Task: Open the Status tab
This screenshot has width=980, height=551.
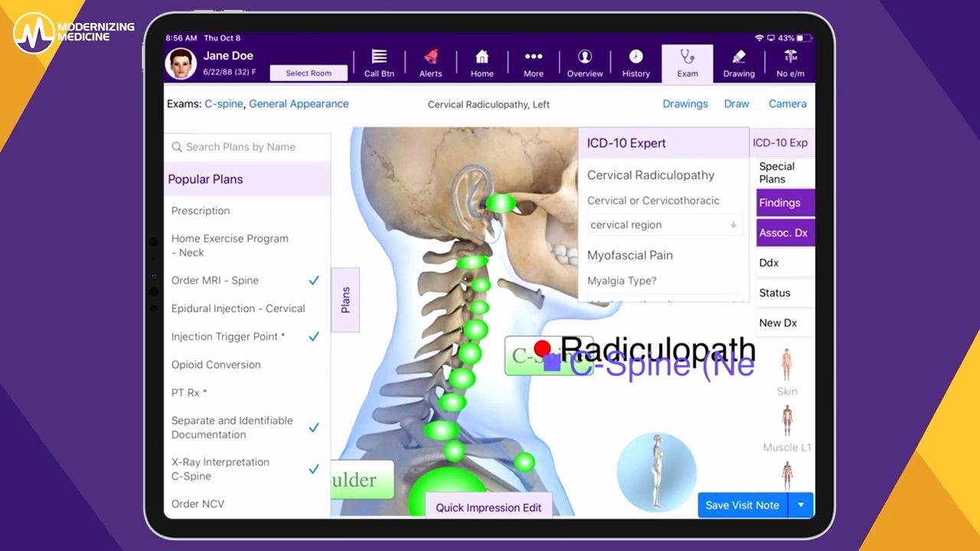Action: click(786, 292)
